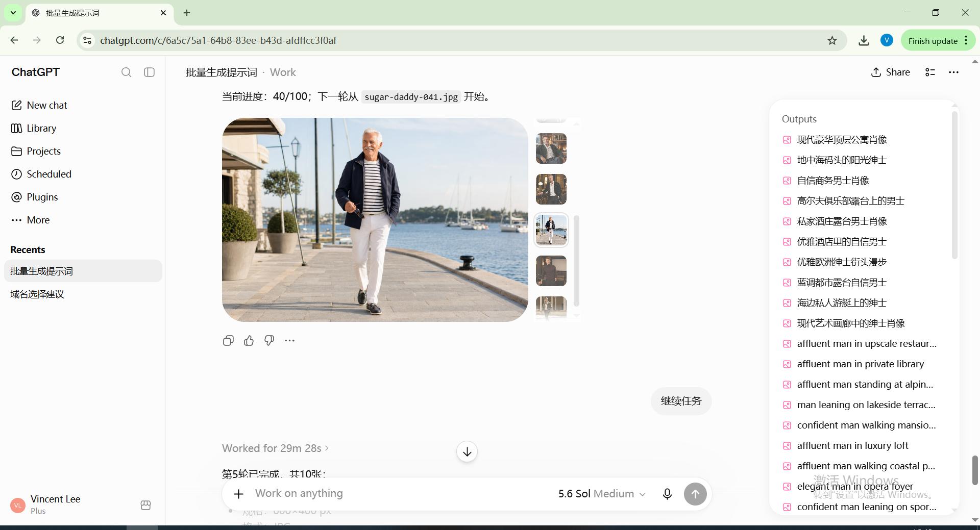Activate the microphone dictation icon
Screen dimensions: 980x530
pyautogui.click(x=667, y=494)
